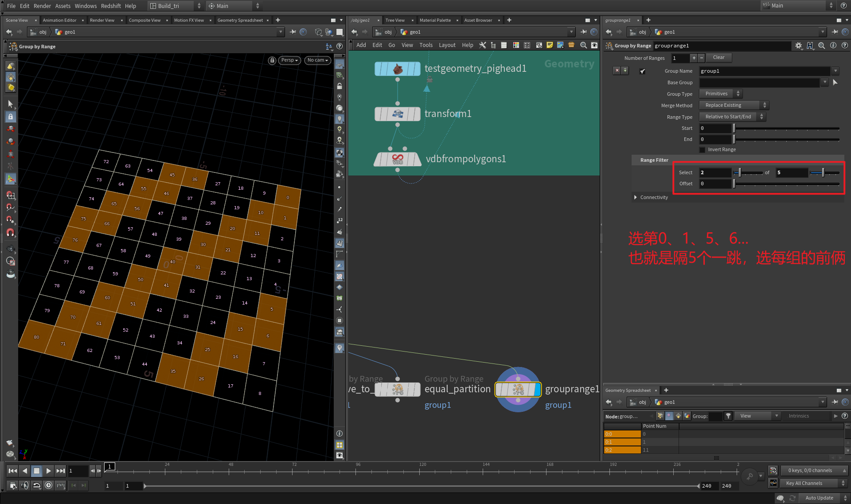This screenshot has width=851, height=504.
Task: Switch to the Tree View tab
Action: (394, 20)
